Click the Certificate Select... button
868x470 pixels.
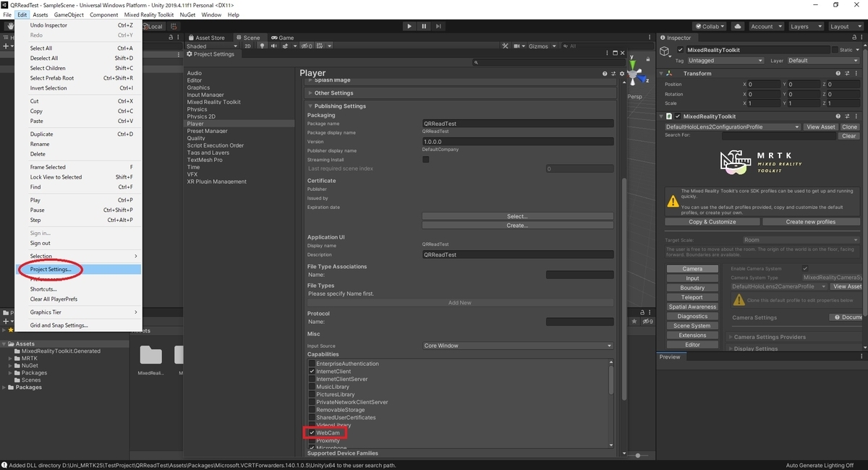click(x=518, y=216)
